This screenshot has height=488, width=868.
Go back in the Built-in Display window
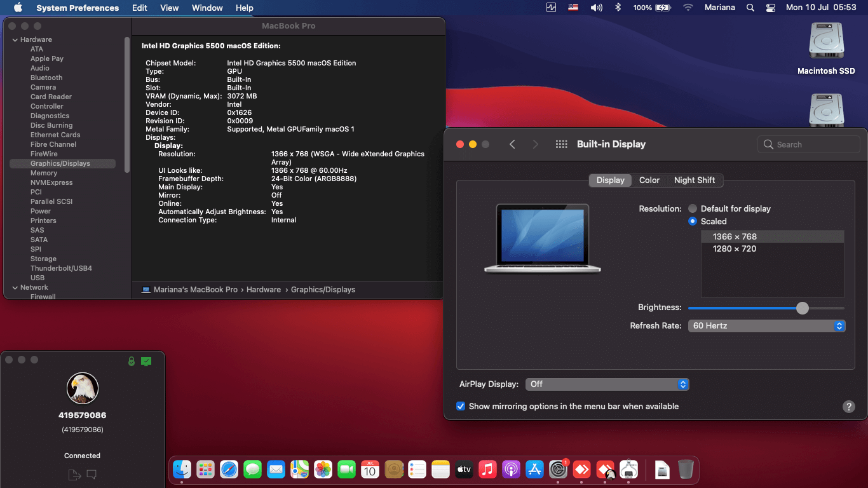click(512, 144)
